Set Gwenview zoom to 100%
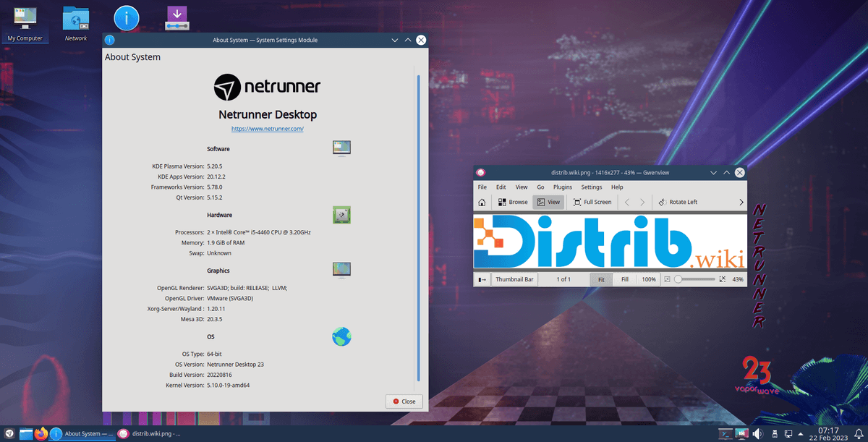This screenshot has height=442, width=868. (x=649, y=279)
